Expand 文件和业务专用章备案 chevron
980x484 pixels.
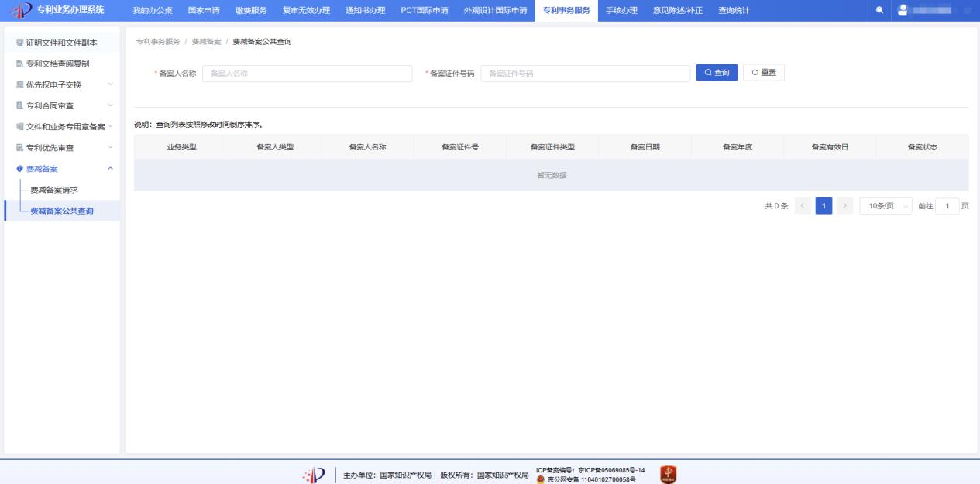point(110,126)
